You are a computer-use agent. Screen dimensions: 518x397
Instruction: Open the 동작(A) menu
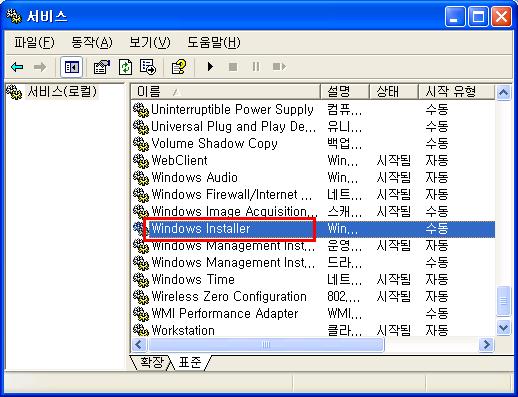point(92,42)
